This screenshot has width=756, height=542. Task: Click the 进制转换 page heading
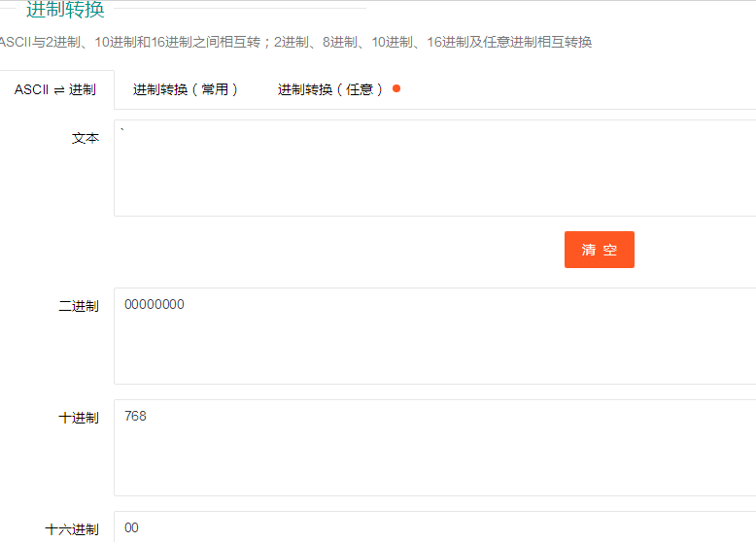[65, 9]
